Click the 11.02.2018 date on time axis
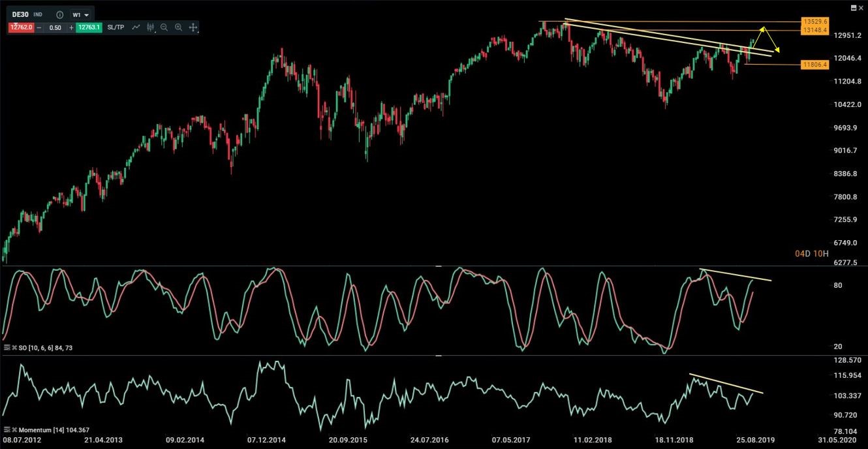Screen dimensions: 868x449 pyautogui.click(x=593, y=440)
